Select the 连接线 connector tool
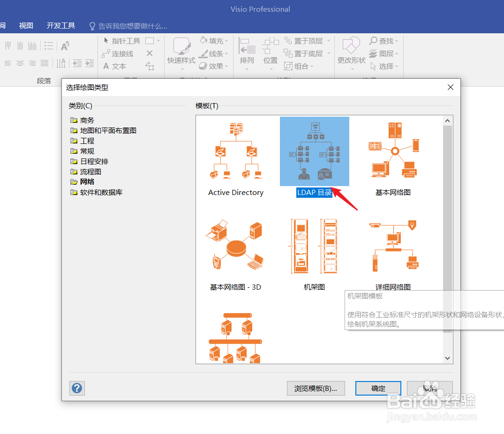This screenshot has width=504, height=434. pyautogui.click(x=118, y=53)
